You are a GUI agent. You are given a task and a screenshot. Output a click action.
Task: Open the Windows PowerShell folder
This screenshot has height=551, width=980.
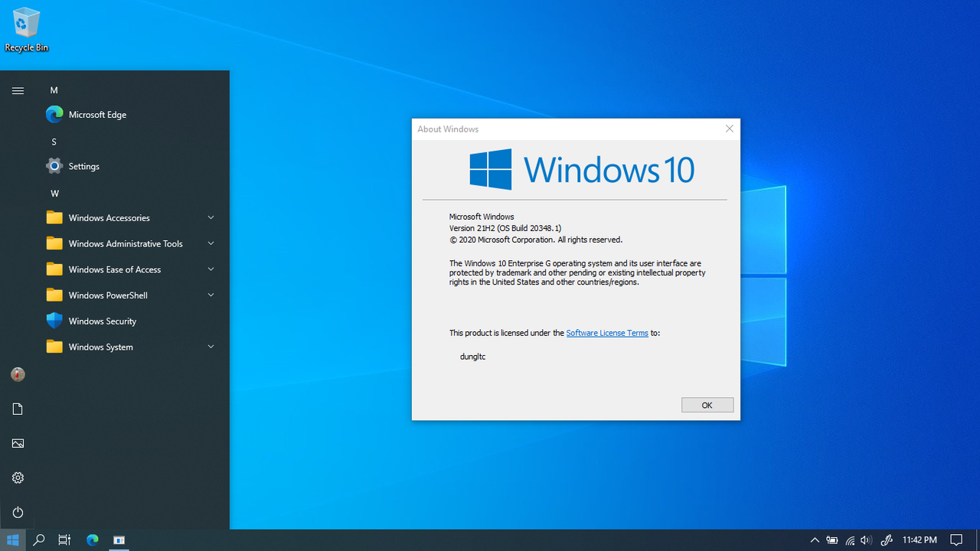pos(132,295)
